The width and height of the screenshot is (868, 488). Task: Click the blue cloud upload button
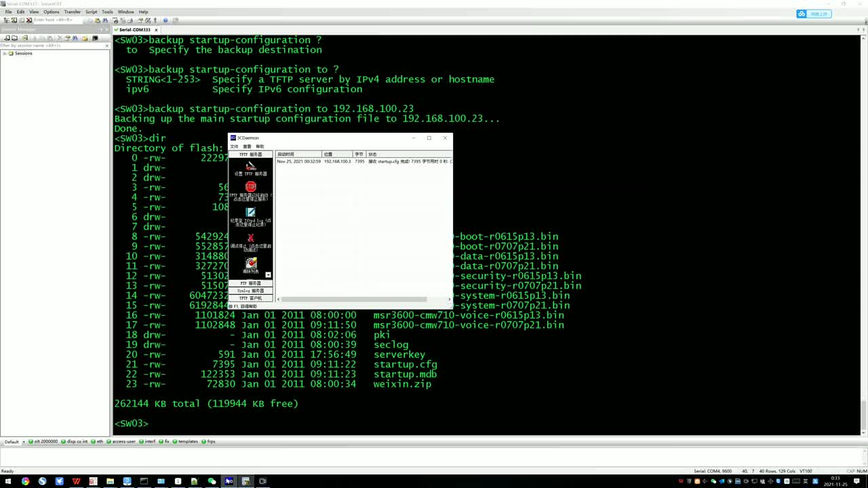[814, 14]
